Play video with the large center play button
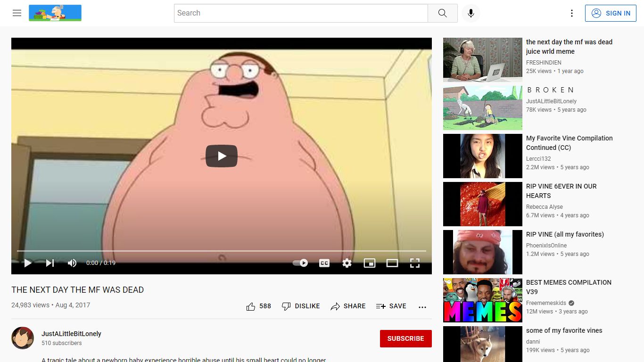 coord(222,156)
